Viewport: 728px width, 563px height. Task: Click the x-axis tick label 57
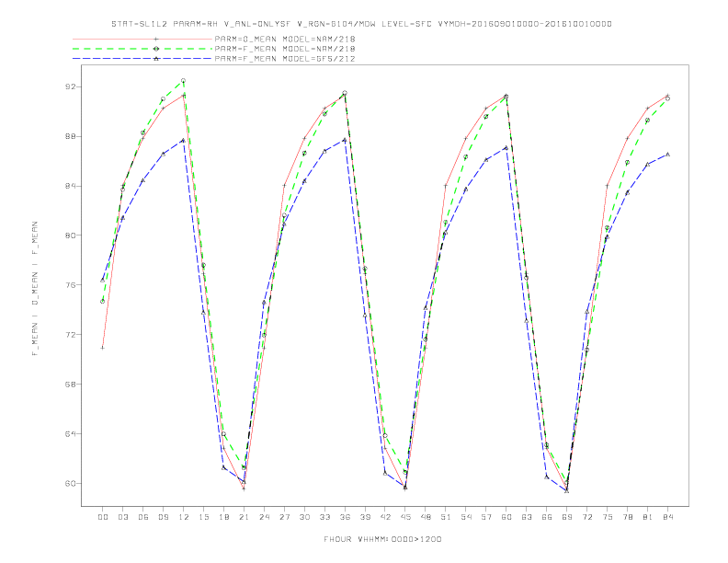[x=486, y=517]
